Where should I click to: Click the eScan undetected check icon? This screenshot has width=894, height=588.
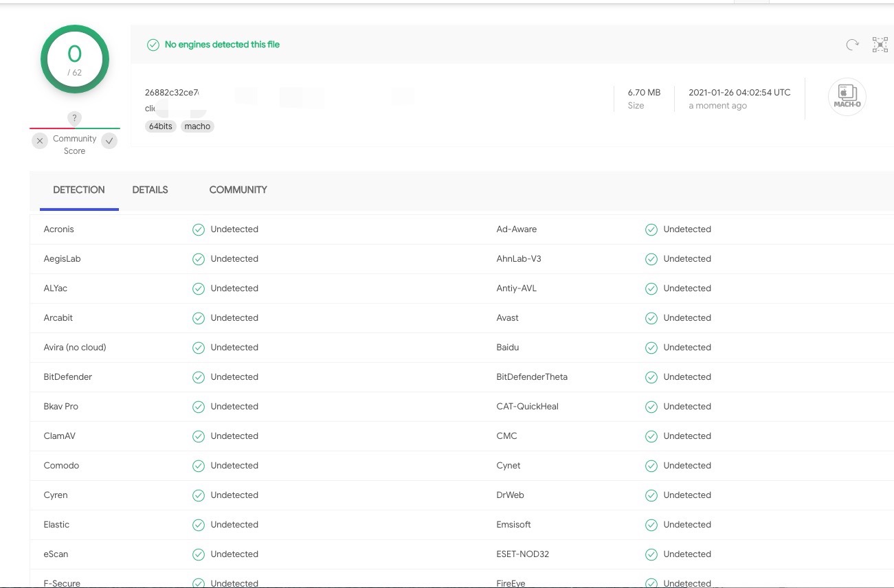199,554
